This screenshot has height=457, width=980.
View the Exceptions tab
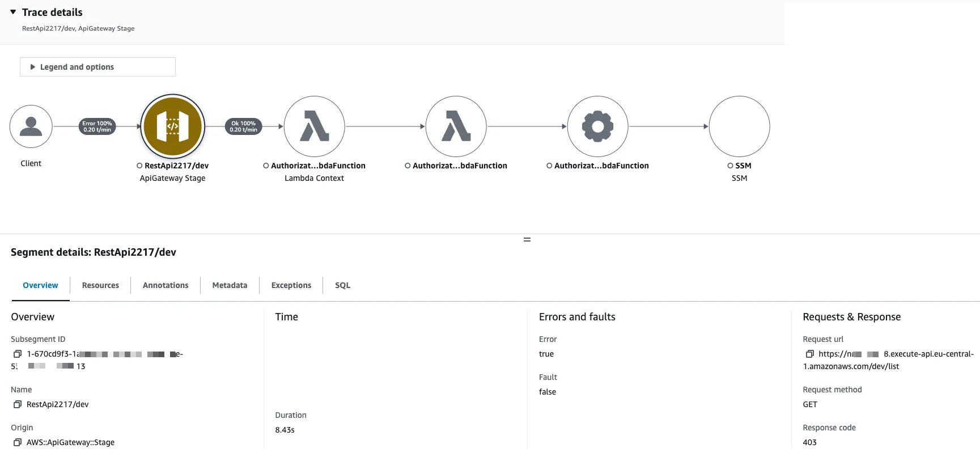(291, 285)
